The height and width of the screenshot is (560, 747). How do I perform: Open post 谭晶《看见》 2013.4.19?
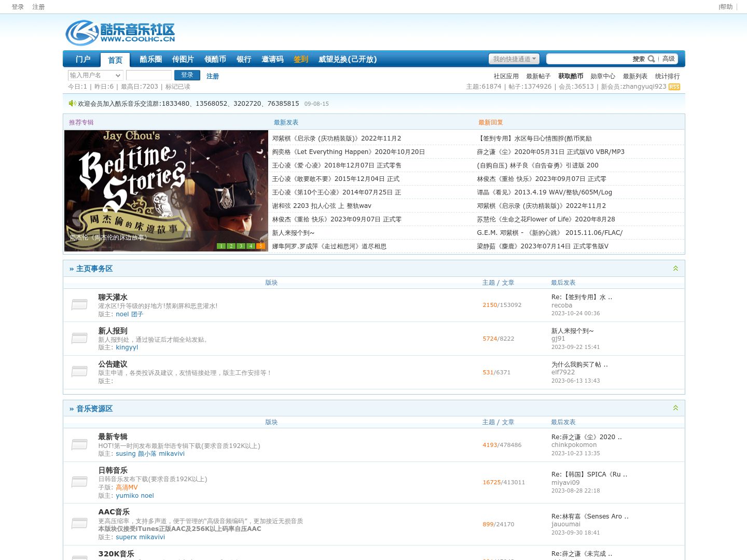[x=544, y=192]
